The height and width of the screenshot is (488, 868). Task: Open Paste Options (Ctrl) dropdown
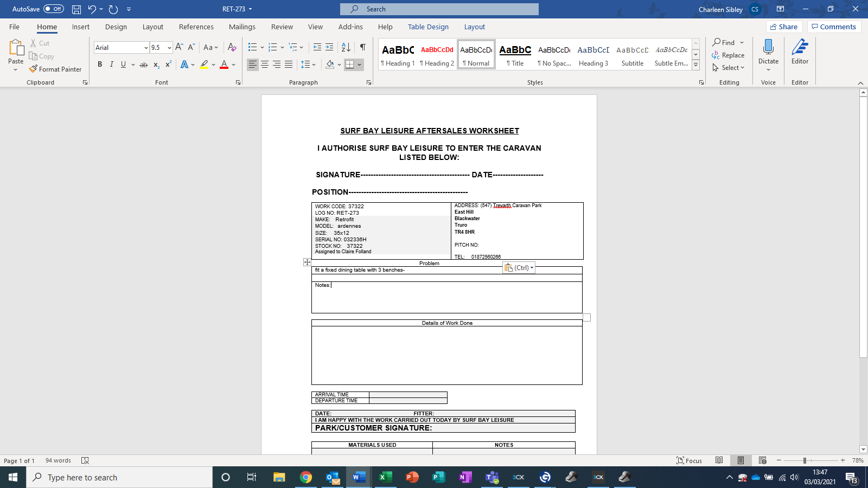pyautogui.click(x=519, y=268)
